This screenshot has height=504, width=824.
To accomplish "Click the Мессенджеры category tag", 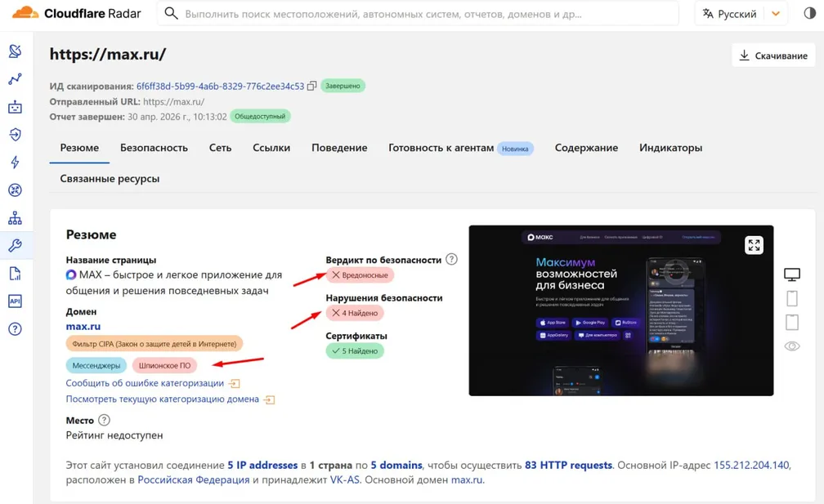I will coord(96,365).
